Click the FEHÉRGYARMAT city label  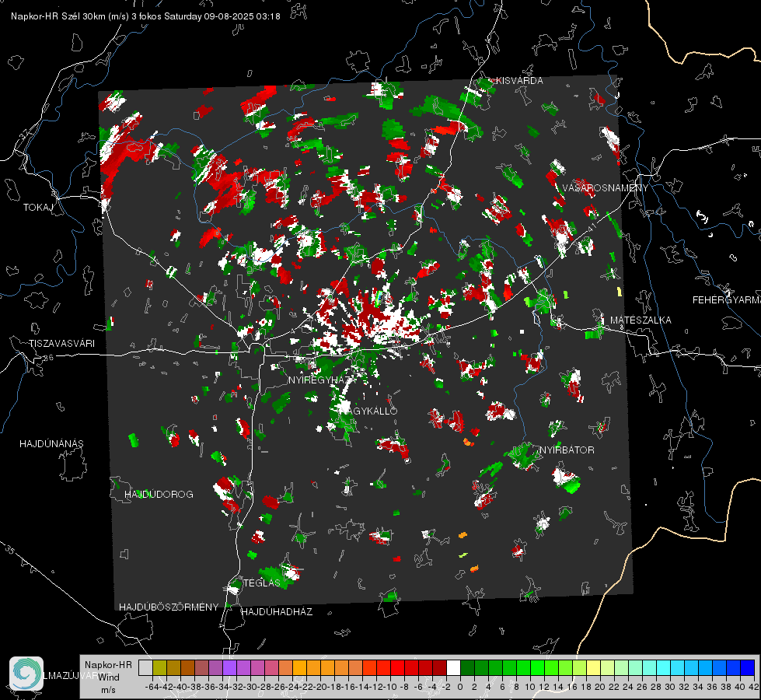(x=727, y=300)
